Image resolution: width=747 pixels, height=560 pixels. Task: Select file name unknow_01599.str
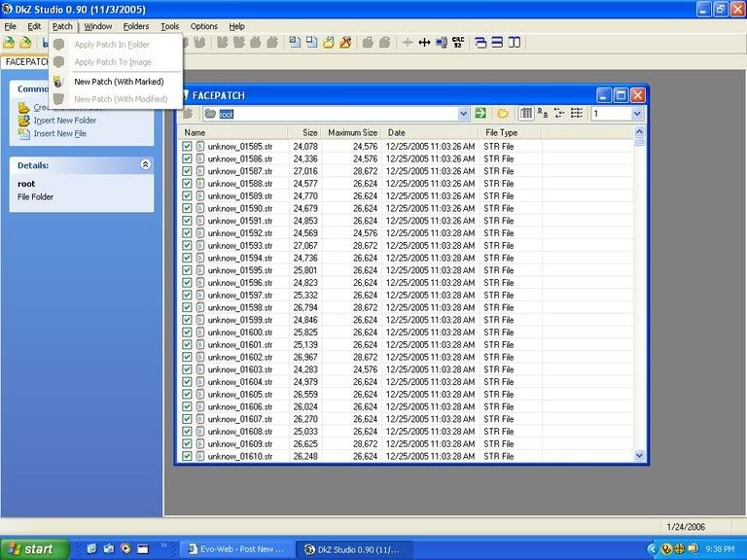[240, 320]
